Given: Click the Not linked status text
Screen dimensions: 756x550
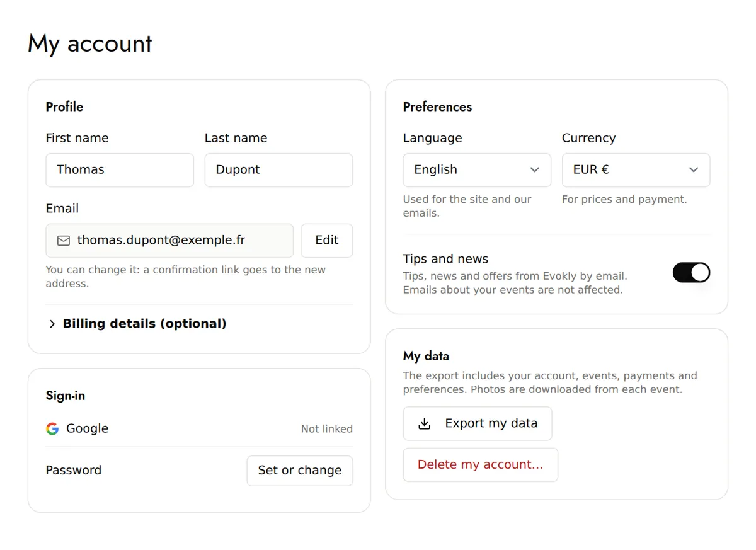Looking at the screenshot, I should pyautogui.click(x=327, y=429).
